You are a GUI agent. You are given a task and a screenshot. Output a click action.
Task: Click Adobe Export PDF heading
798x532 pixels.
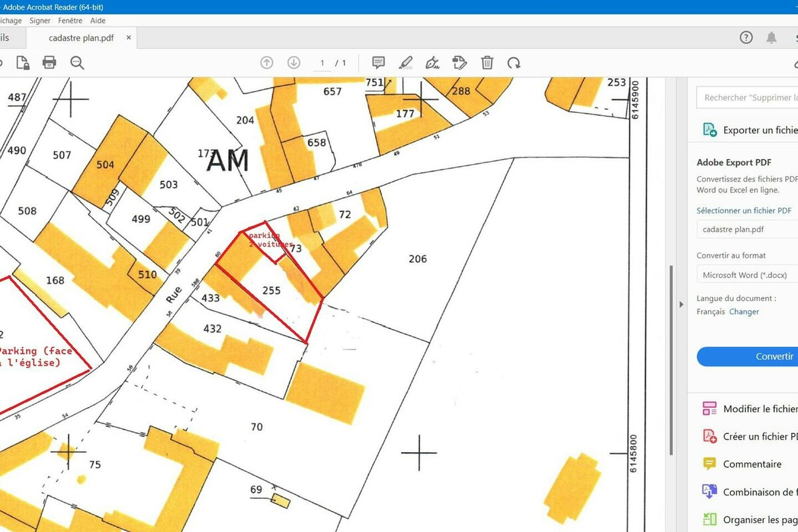click(734, 162)
